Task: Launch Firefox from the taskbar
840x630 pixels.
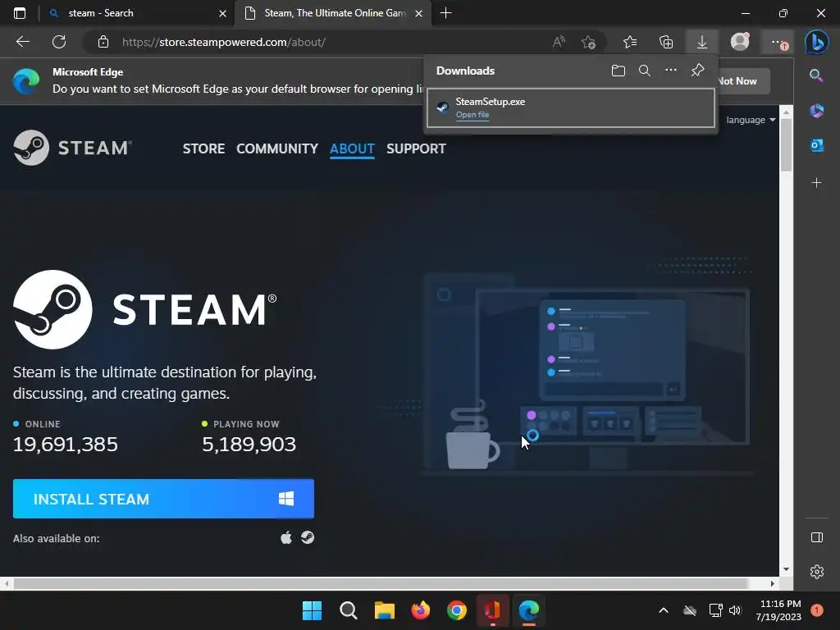Action: coord(421,610)
